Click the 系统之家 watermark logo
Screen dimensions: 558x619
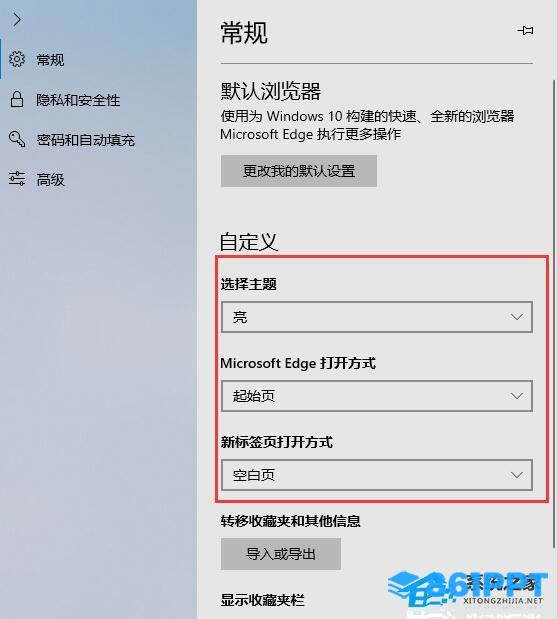468,588
